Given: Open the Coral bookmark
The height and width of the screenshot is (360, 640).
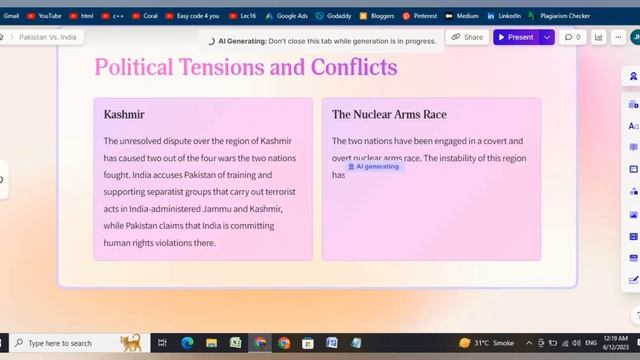Looking at the screenshot, I should click(145, 16).
